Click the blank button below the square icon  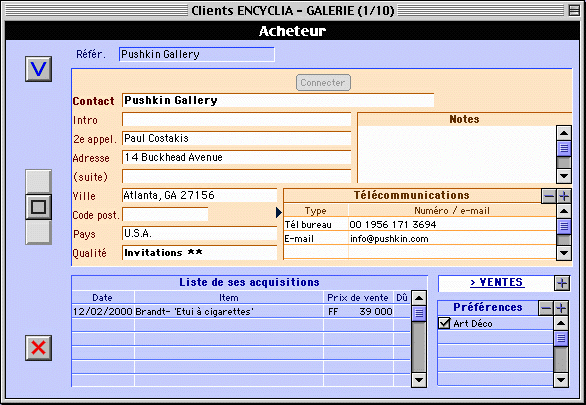click(38, 232)
